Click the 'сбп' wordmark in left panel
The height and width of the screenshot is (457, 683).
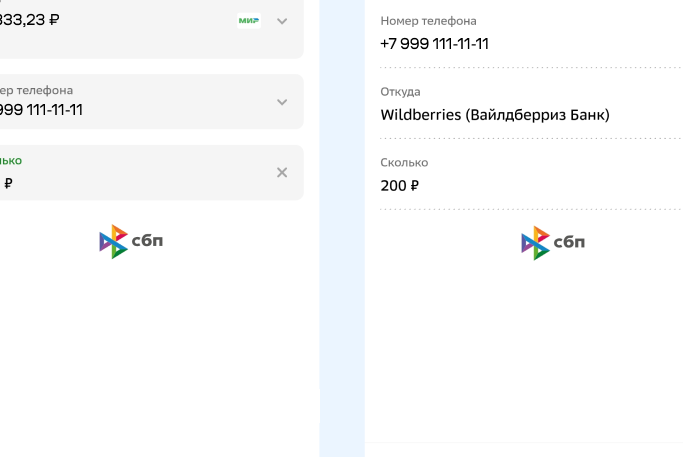[147, 242]
